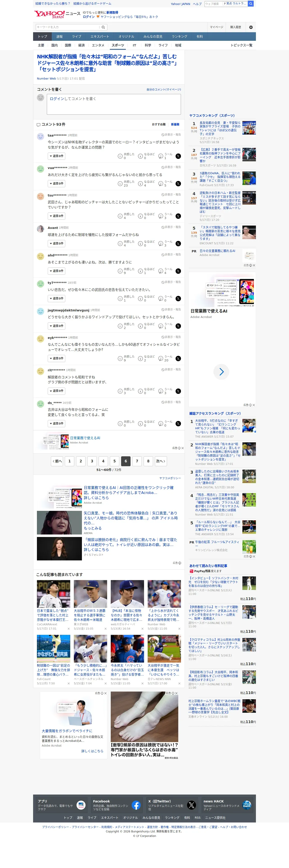Screen dimensions: 289x868
Task: Open the アプリ icon in footer
Action: (81, 805)
